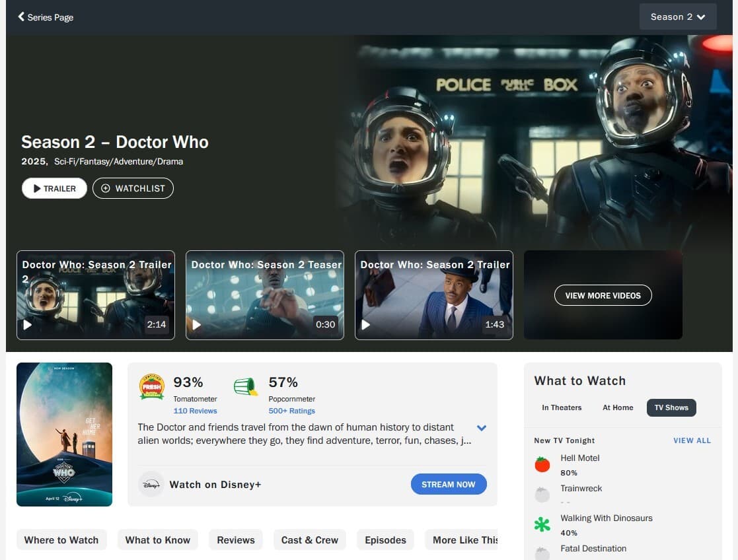
Task: Go back to Series Page
Action: (46, 17)
